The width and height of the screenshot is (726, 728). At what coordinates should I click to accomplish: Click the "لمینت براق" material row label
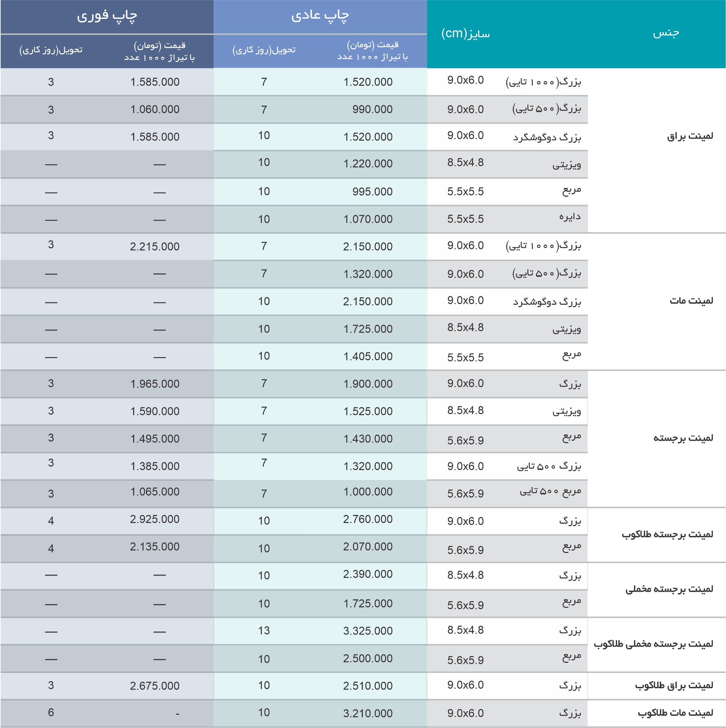tap(690, 136)
